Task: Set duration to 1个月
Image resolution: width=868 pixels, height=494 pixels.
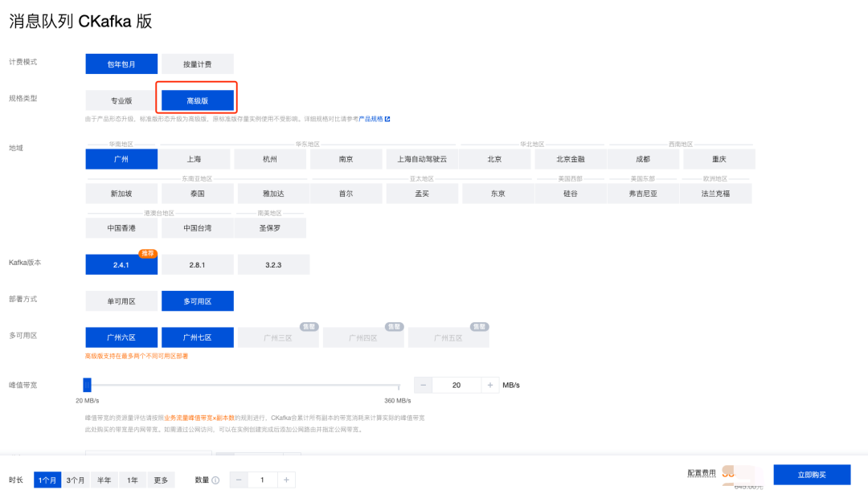Action: pos(47,480)
